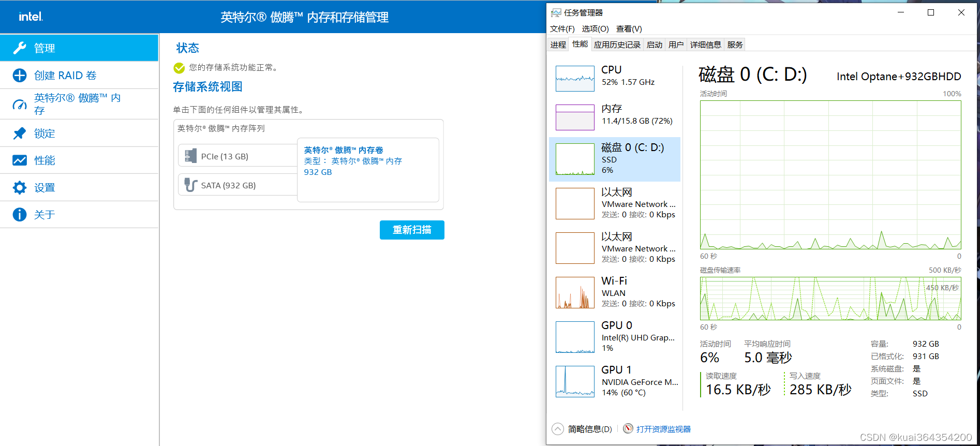
Task: Switch to the 服务 tab
Action: (x=735, y=45)
